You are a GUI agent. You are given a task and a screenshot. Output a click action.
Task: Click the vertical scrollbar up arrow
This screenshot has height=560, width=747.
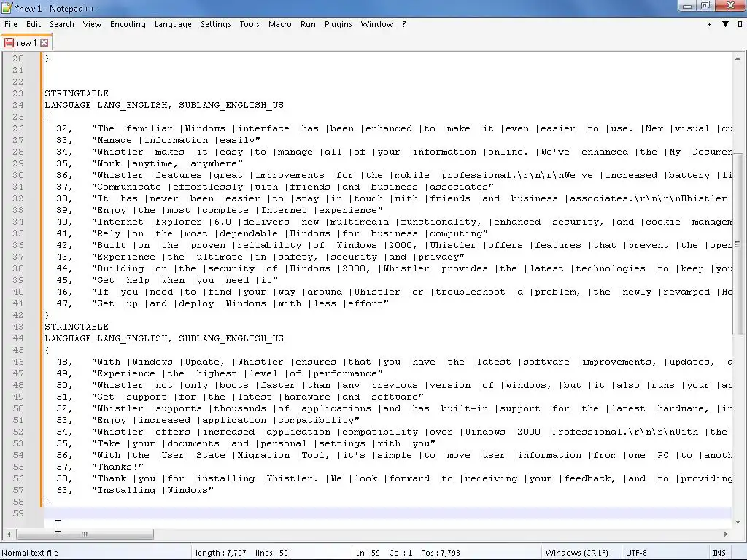[x=738, y=59]
